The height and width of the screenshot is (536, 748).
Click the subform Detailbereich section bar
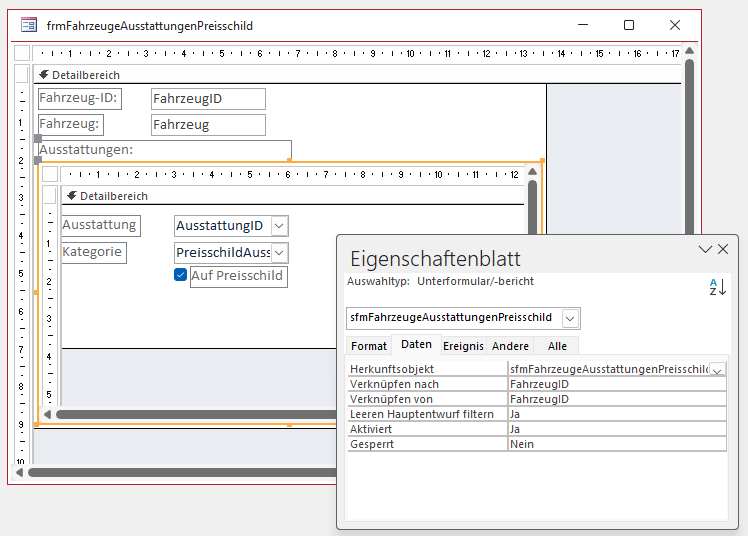[290, 196]
